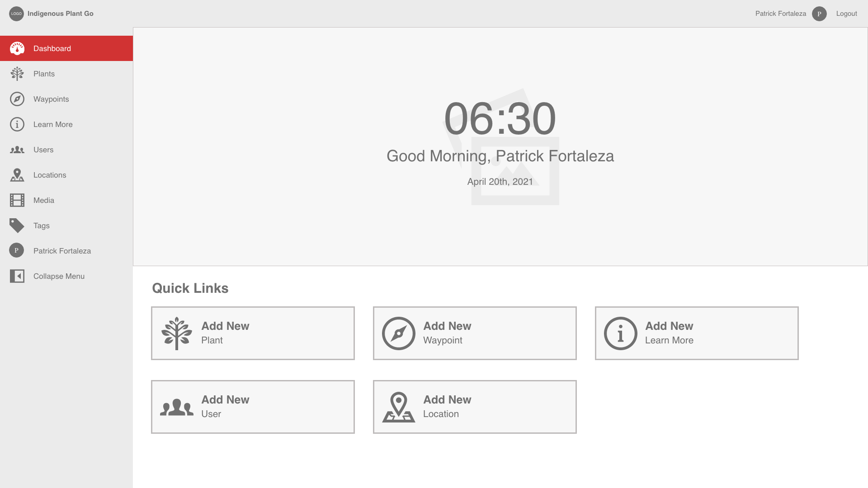
Task: Open the Media menu item
Action: point(44,200)
